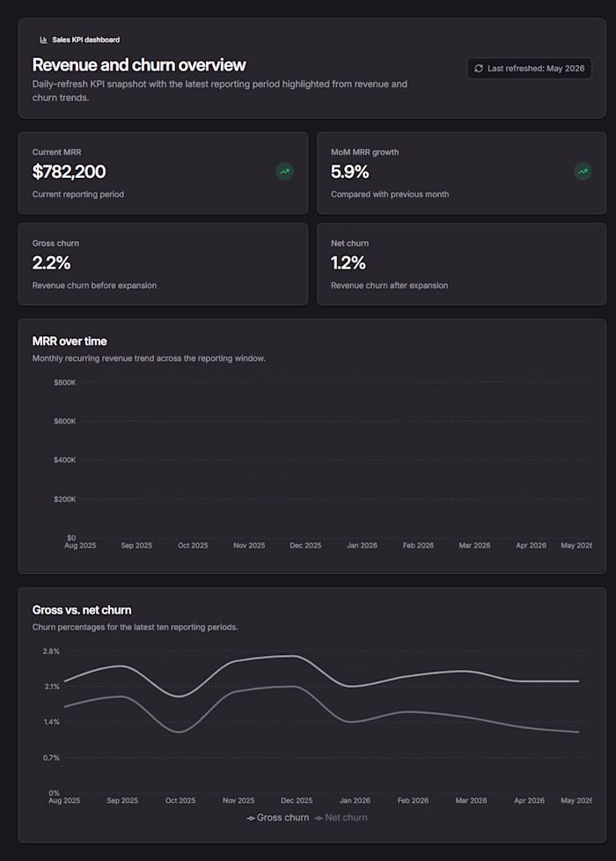The image size is (616, 861).
Task: Click the Churn percentages for latest ten periods subtitle
Action: coord(135,627)
